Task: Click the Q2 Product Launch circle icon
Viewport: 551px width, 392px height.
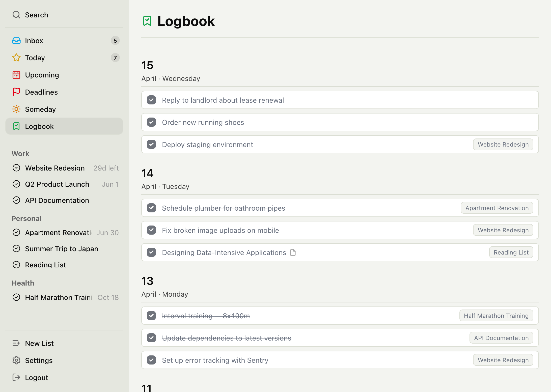Action: point(16,184)
